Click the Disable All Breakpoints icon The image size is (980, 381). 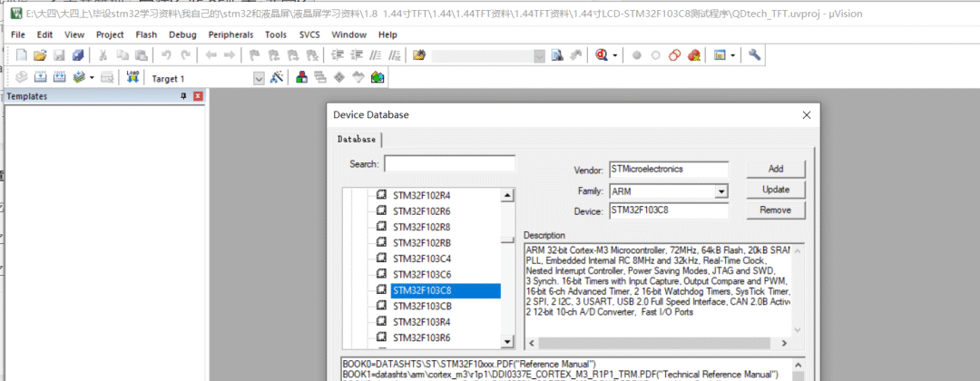674,55
